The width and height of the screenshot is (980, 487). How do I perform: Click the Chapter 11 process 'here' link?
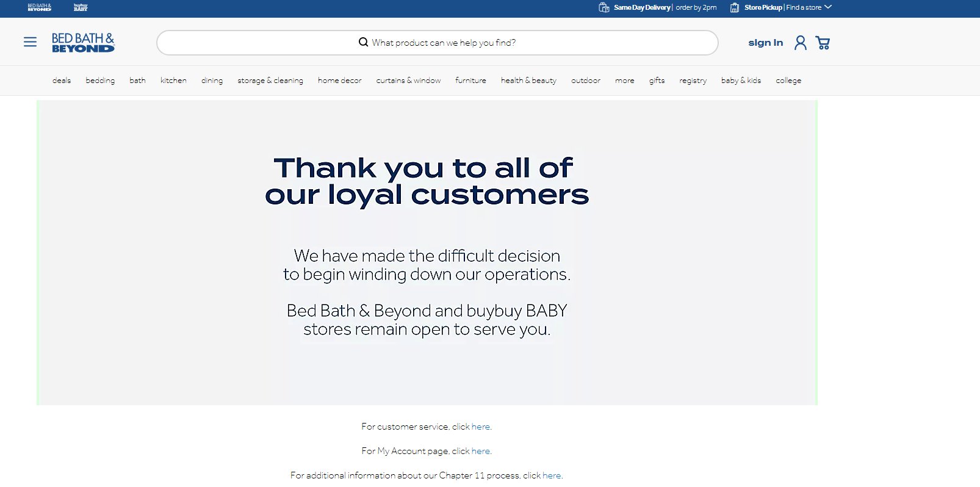pyautogui.click(x=552, y=475)
